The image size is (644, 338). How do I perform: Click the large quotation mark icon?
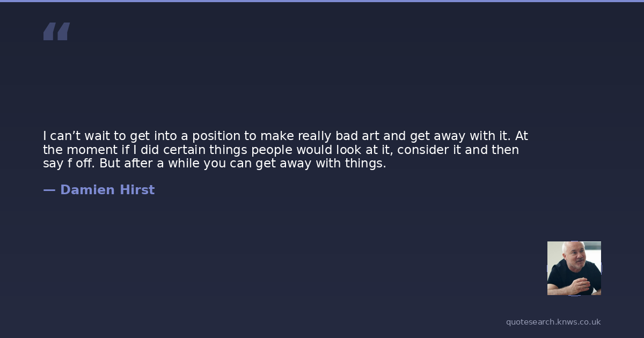coord(56,31)
